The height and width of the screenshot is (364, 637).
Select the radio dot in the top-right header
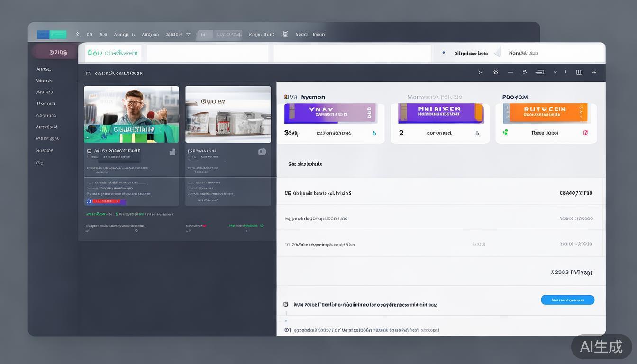pos(444,53)
